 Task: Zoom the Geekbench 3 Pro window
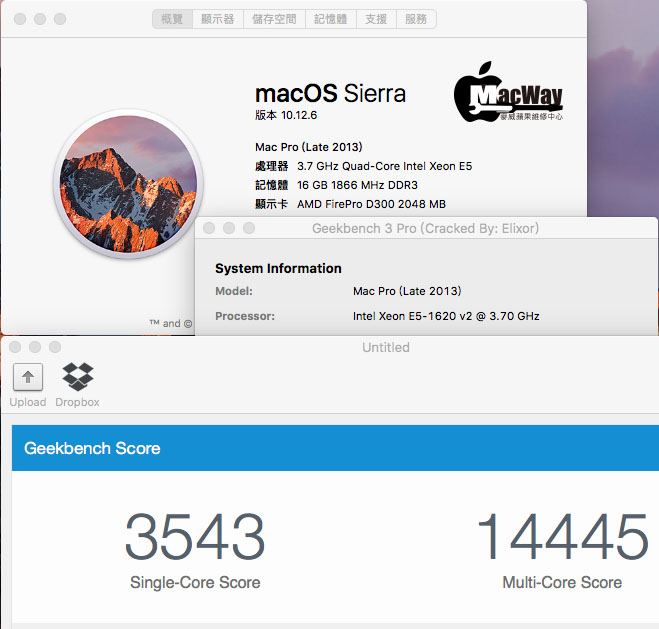pyautogui.click(x=249, y=228)
